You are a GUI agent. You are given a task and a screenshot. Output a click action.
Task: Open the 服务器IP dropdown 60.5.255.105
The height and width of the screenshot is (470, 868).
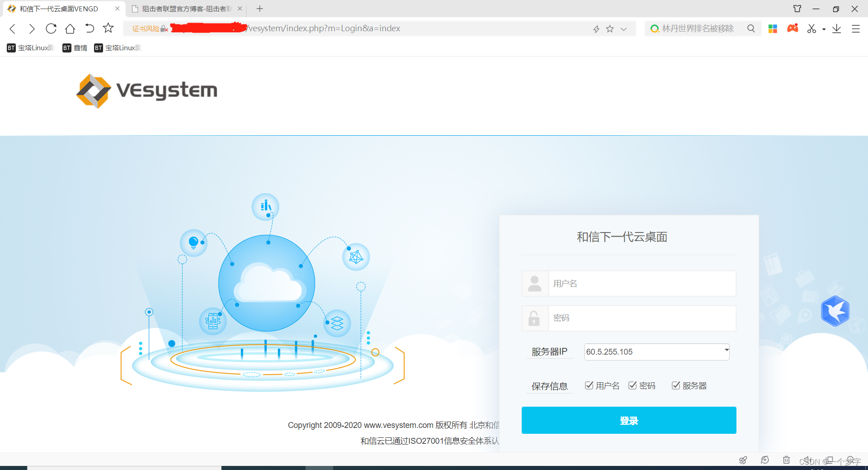click(657, 352)
